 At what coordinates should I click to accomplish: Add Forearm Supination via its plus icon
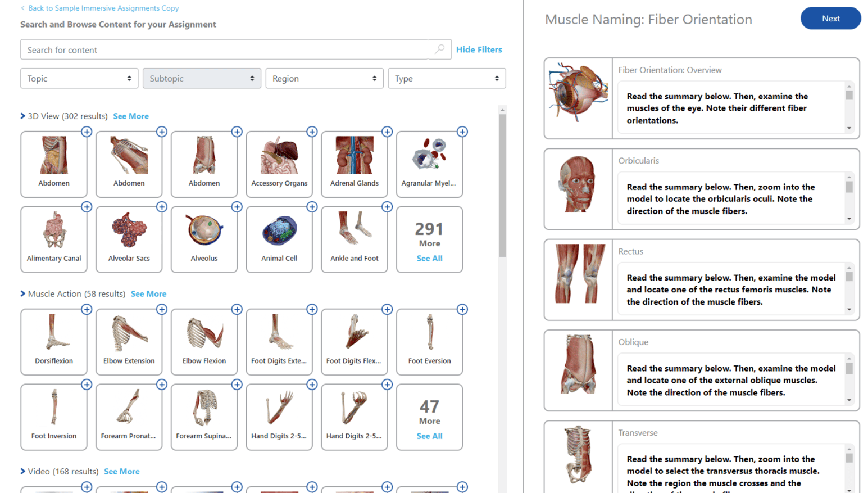(x=237, y=385)
